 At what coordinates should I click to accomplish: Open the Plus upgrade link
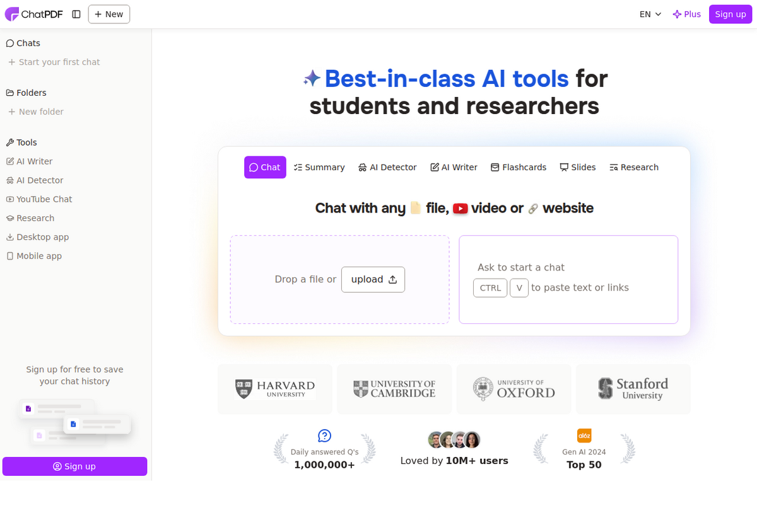(x=687, y=14)
